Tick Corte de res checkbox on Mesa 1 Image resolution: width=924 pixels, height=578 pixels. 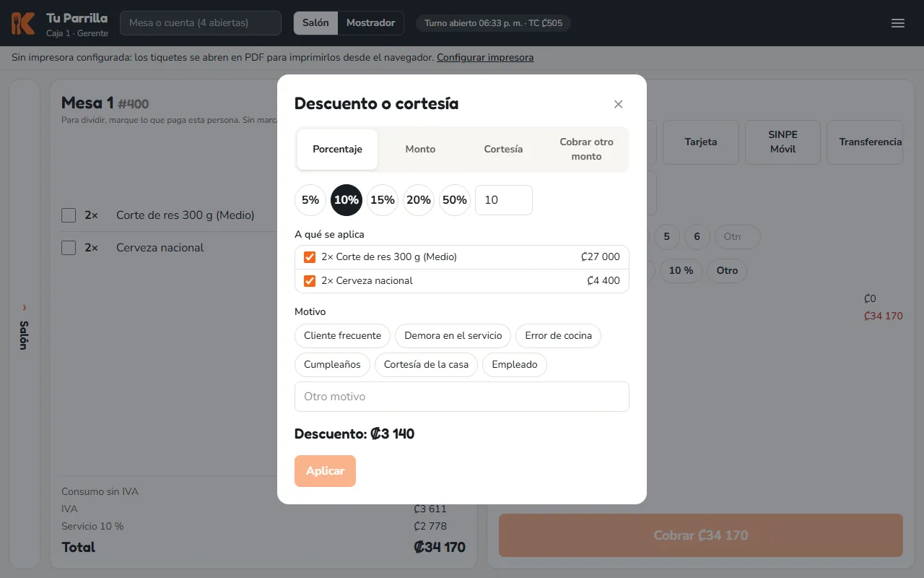click(69, 215)
